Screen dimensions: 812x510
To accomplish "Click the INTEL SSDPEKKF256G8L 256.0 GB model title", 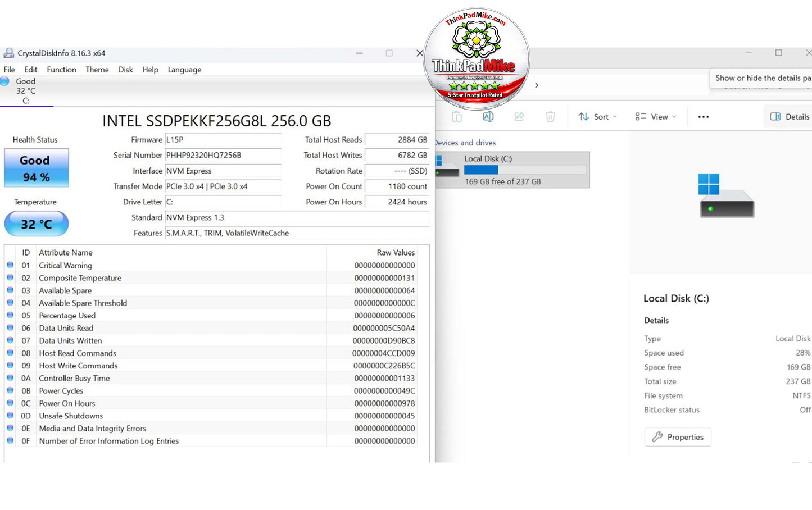I will 216,121.
